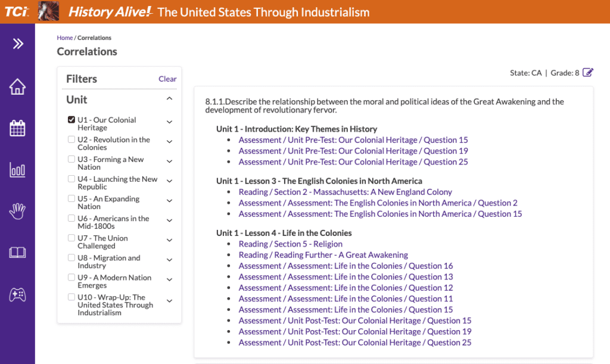The height and width of the screenshot is (364, 610).
Task: Open Reading Further - A Great Awakening
Action: (323, 255)
